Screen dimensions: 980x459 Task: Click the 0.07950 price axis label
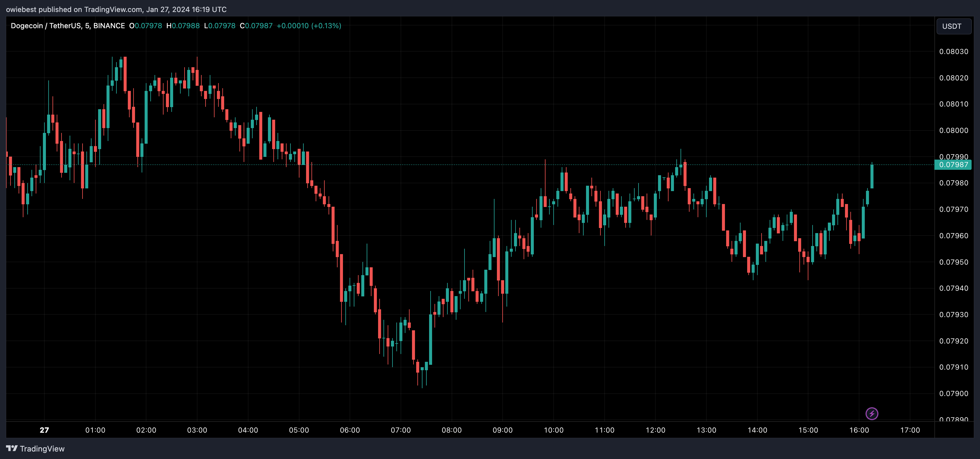point(953,262)
